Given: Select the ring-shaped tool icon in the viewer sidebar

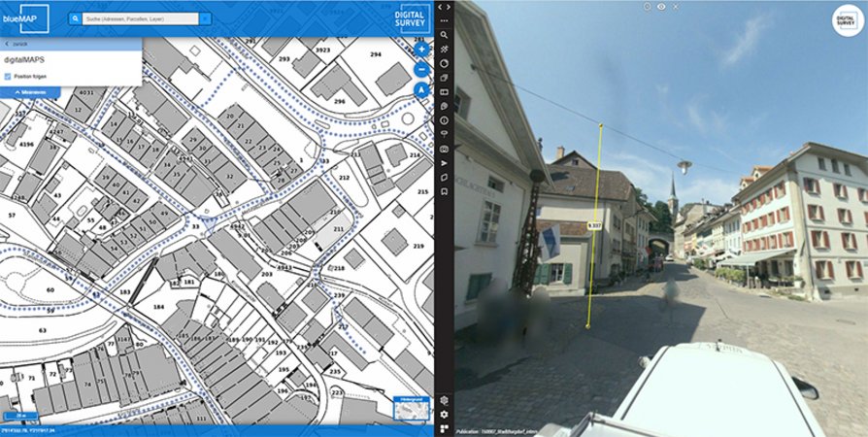Looking at the screenshot, I should click(444, 63).
